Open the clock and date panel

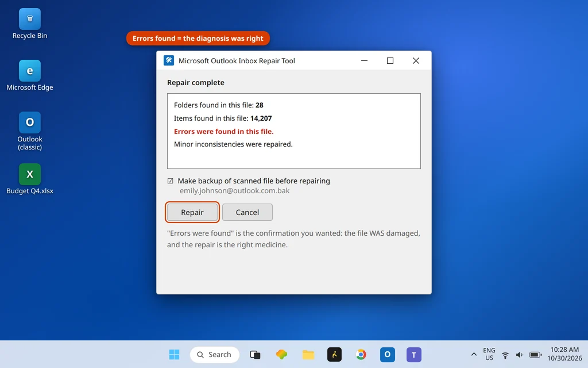565,354
